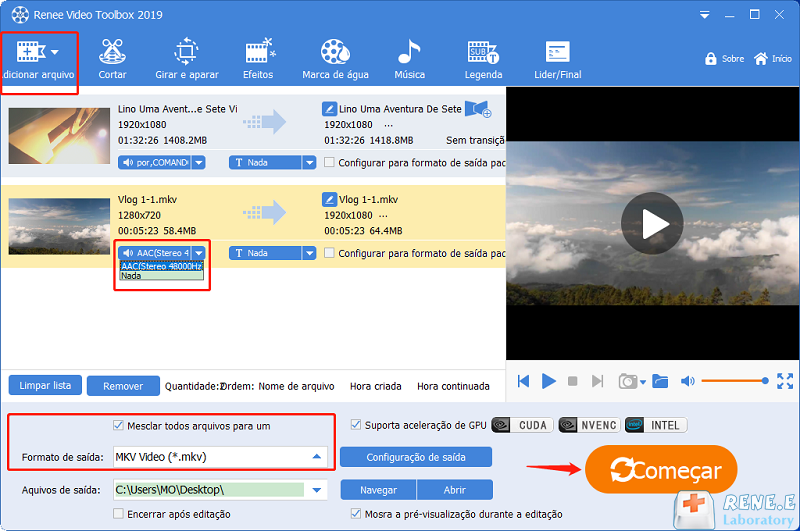Check Configurar para formato option for Lino file
800x531 pixels.
[329, 162]
